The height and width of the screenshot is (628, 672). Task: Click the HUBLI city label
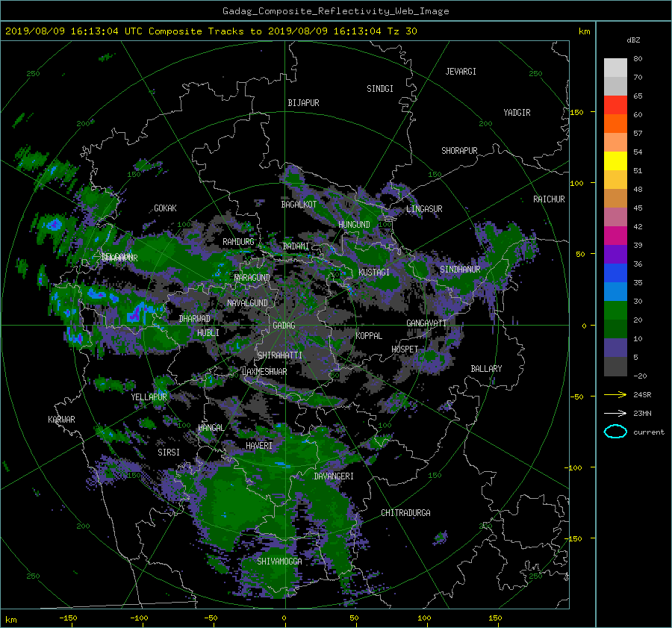(208, 333)
